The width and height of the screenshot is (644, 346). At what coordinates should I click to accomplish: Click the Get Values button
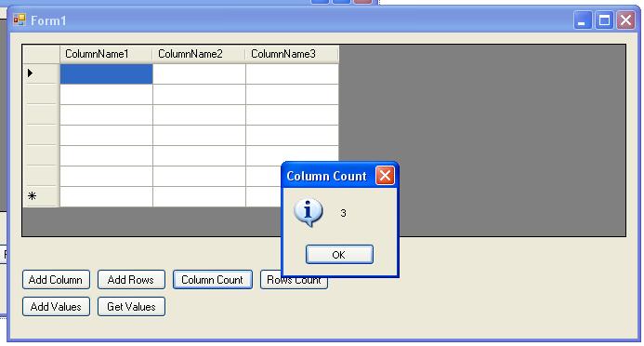[131, 307]
